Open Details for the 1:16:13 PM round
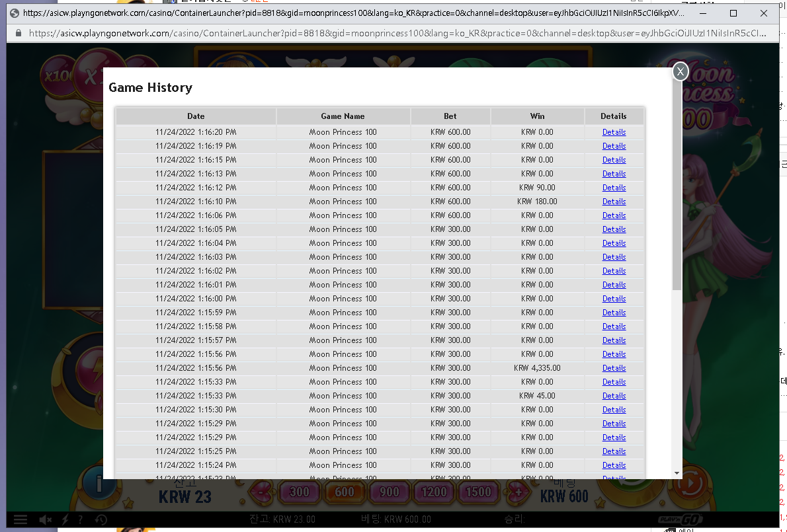 tap(614, 174)
